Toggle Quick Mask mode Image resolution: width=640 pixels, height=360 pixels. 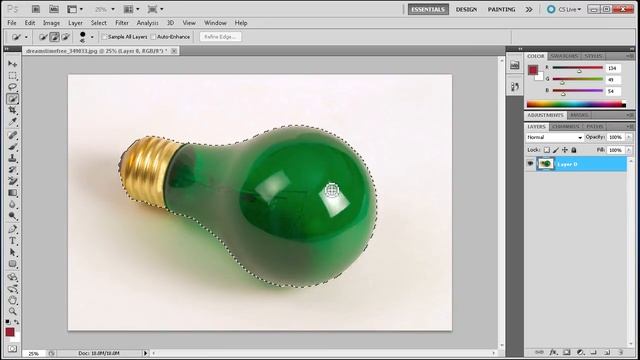[x=13, y=349]
